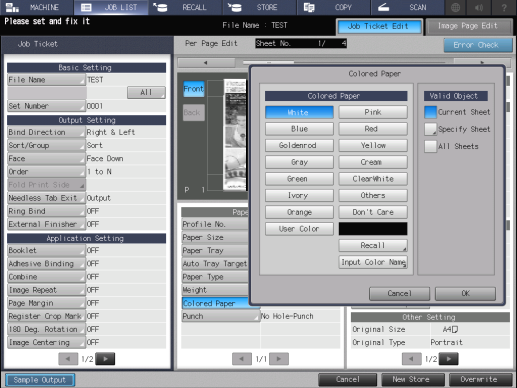Enable the Specify Sheet option
Viewport: 517px width, 388px height.
[x=430, y=129]
